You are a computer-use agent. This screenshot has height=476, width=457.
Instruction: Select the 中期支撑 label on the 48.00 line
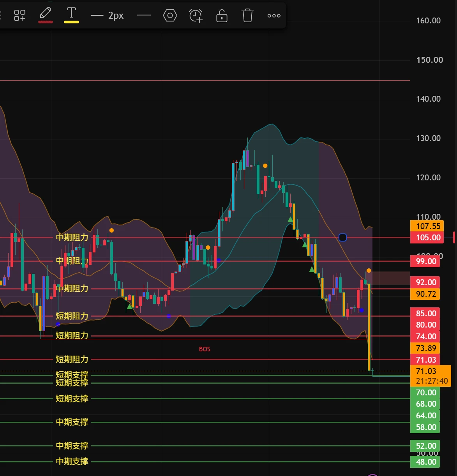[x=72, y=462]
